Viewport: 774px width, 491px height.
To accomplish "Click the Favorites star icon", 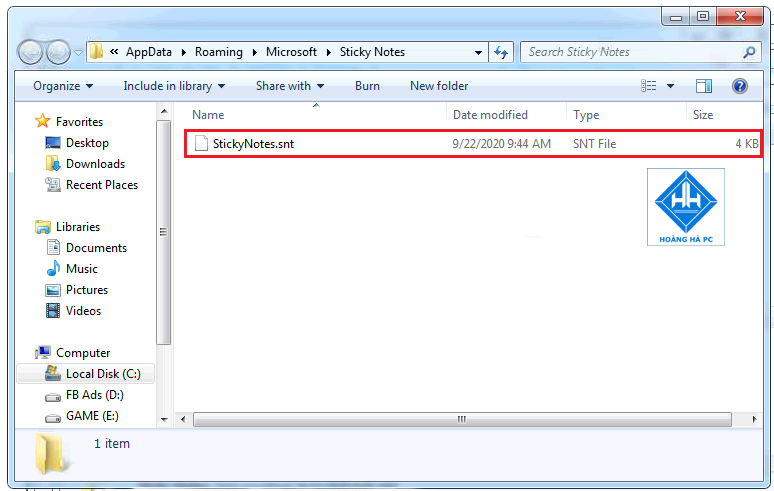I will (43, 121).
